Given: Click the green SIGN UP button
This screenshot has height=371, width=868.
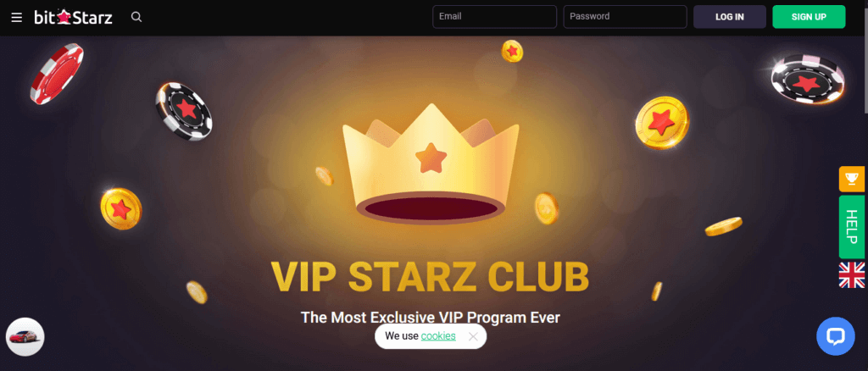Looking at the screenshot, I should point(809,17).
